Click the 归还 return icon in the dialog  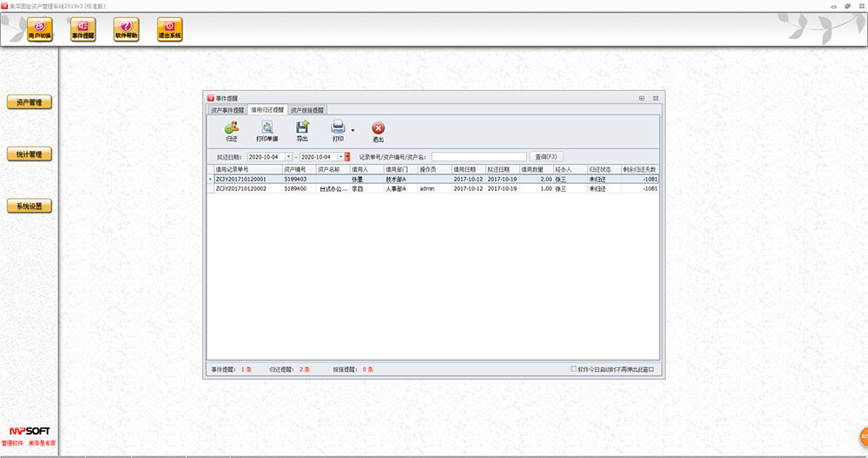[231, 131]
